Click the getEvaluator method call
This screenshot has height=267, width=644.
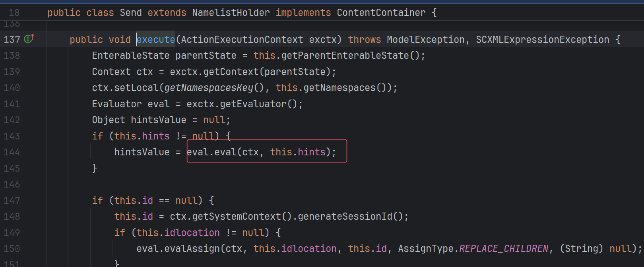pos(253,104)
